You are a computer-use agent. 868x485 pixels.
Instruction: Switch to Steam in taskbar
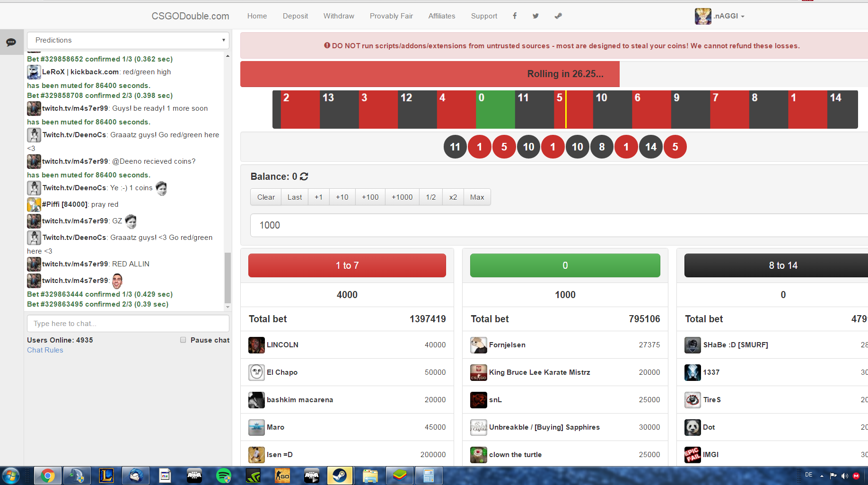point(340,476)
